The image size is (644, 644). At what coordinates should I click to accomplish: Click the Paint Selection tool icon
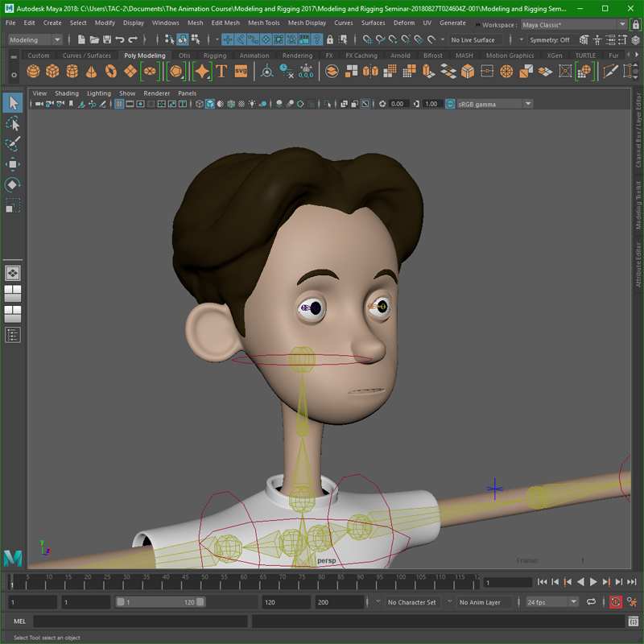[x=12, y=142]
